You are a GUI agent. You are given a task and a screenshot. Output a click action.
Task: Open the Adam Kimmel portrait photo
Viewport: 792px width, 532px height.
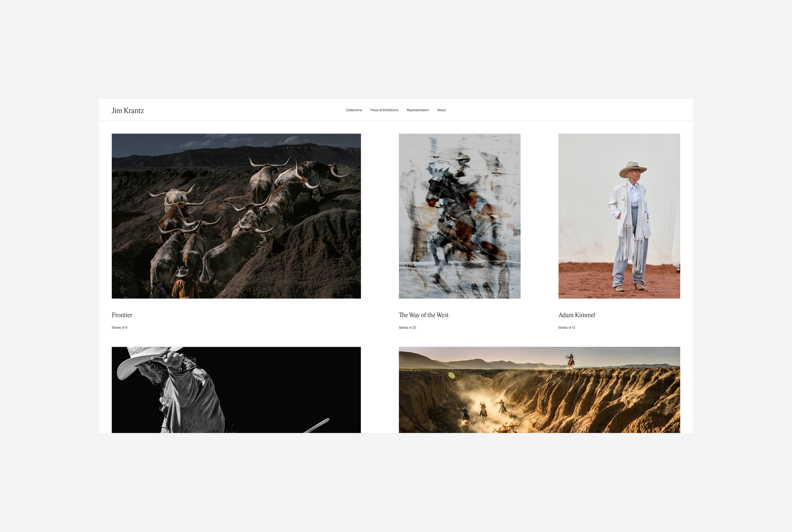tap(619, 216)
